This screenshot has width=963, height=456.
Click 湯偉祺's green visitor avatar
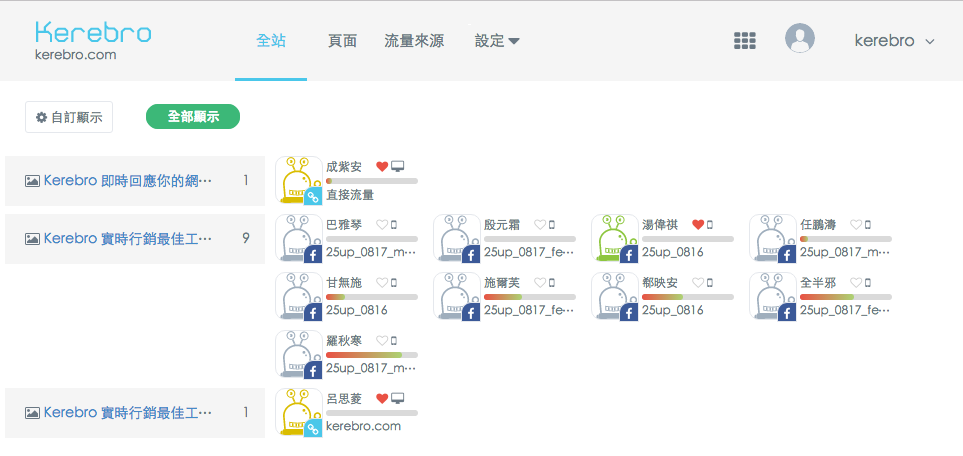coord(614,238)
